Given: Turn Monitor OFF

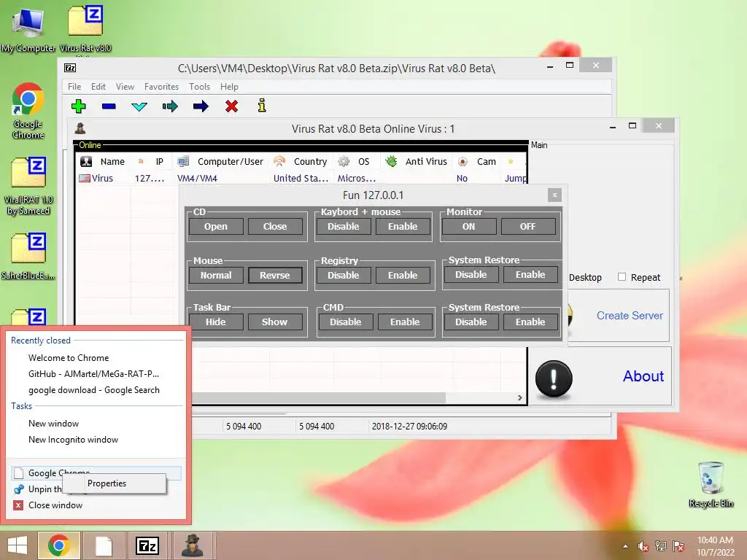Looking at the screenshot, I should coord(528,226).
